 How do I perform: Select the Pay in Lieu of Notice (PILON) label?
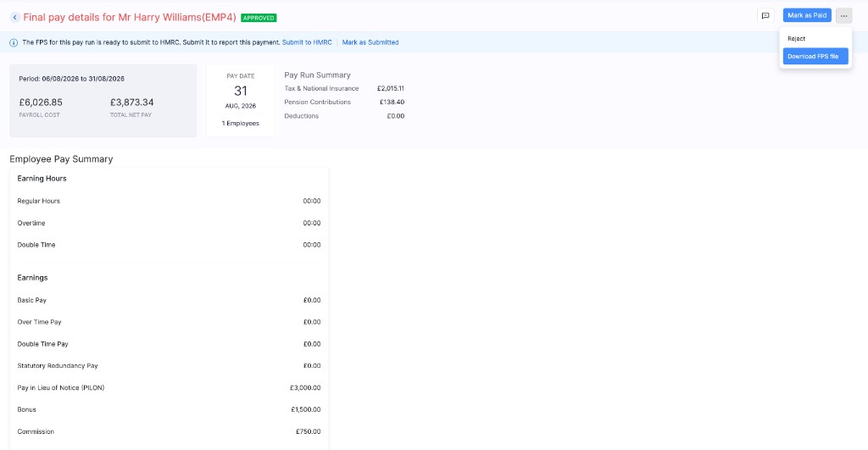point(61,387)
